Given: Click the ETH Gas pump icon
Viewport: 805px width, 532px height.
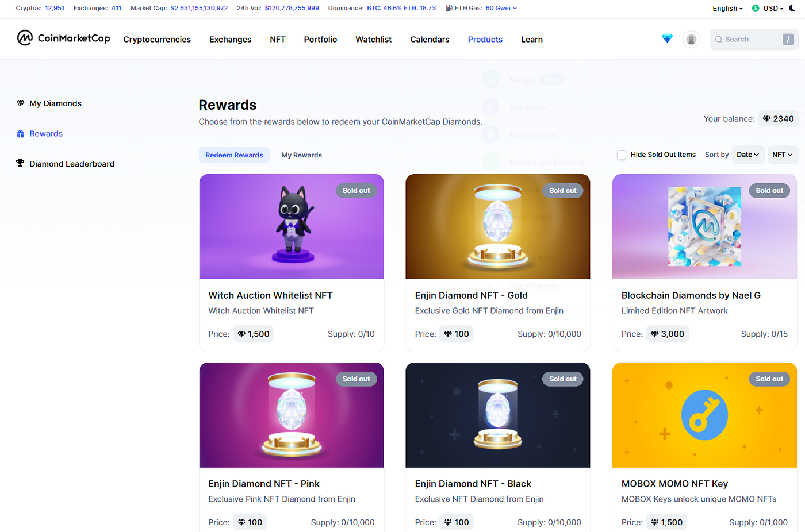Looking at the screenshot, I should (449, 8).
